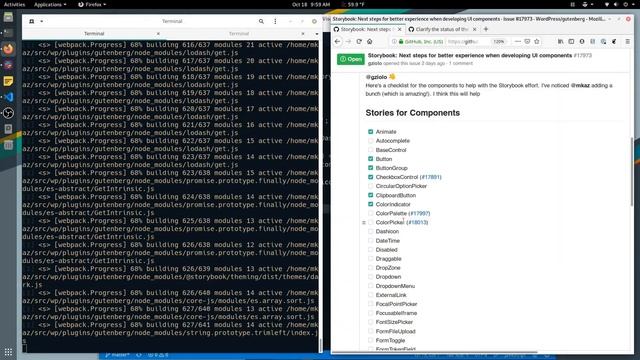
Task: Open the yellow sticky notes app in dock
Action: coord(8,81)
